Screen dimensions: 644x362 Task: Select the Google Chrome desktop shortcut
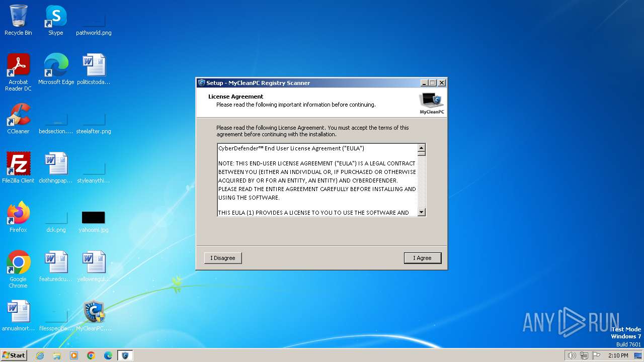pyautogui.click(x=18, y=269)
